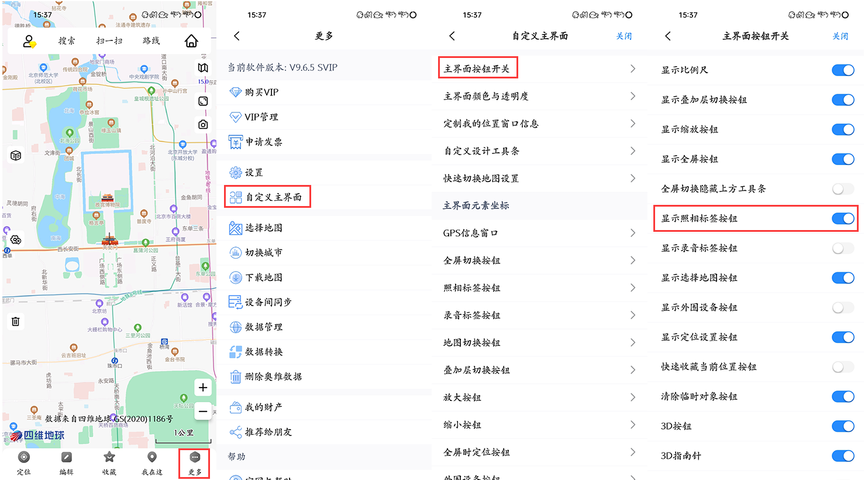Viewport: 868px width, 480px height.
Task: Tap the 路线 route button
Action: pos(151,41)
